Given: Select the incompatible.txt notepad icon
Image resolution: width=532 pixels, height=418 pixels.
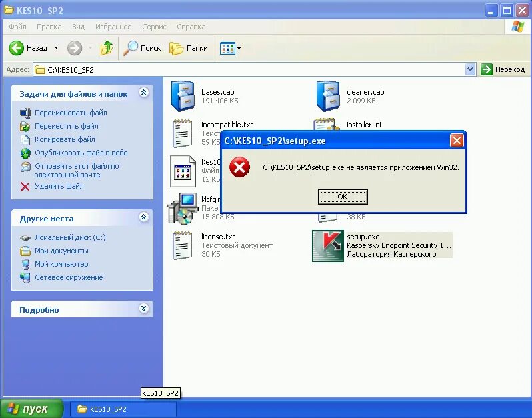Looking at the screenshot, I should point(182,133).
